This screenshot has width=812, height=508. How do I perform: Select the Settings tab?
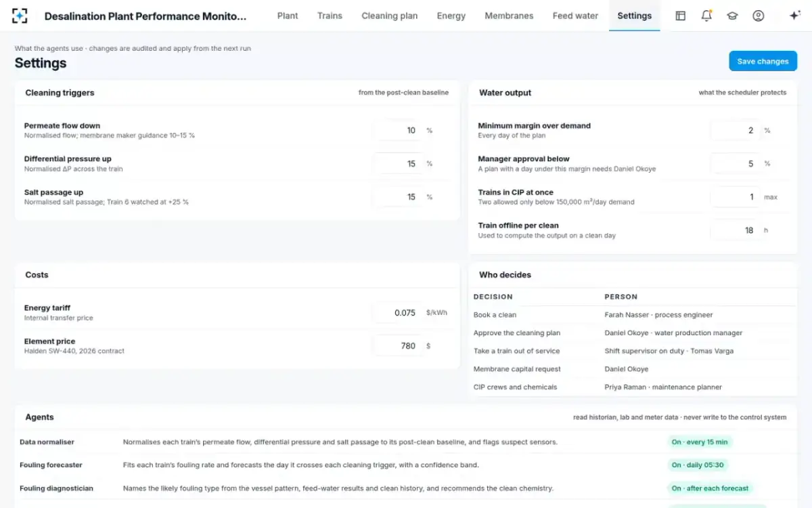[x=635, y=16]
